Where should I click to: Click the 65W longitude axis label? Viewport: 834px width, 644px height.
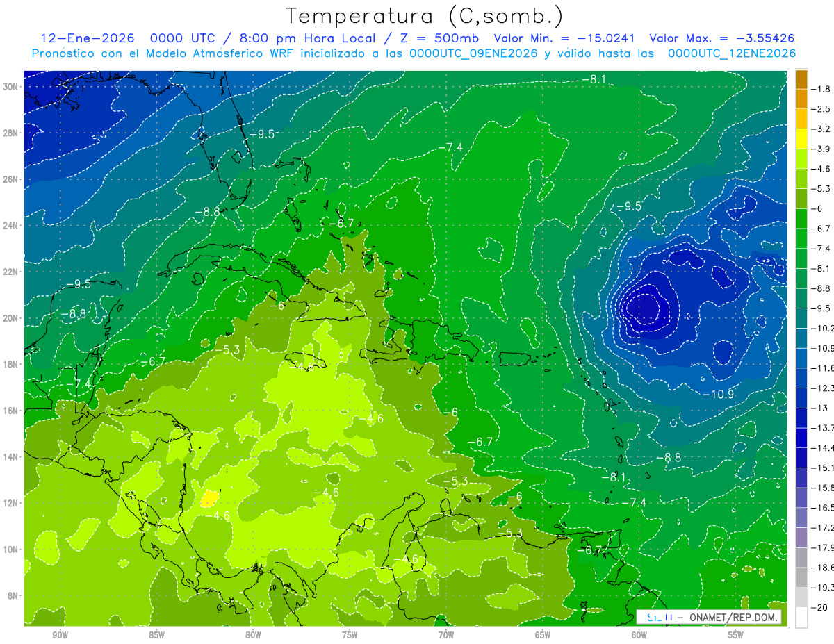(543, 636)
